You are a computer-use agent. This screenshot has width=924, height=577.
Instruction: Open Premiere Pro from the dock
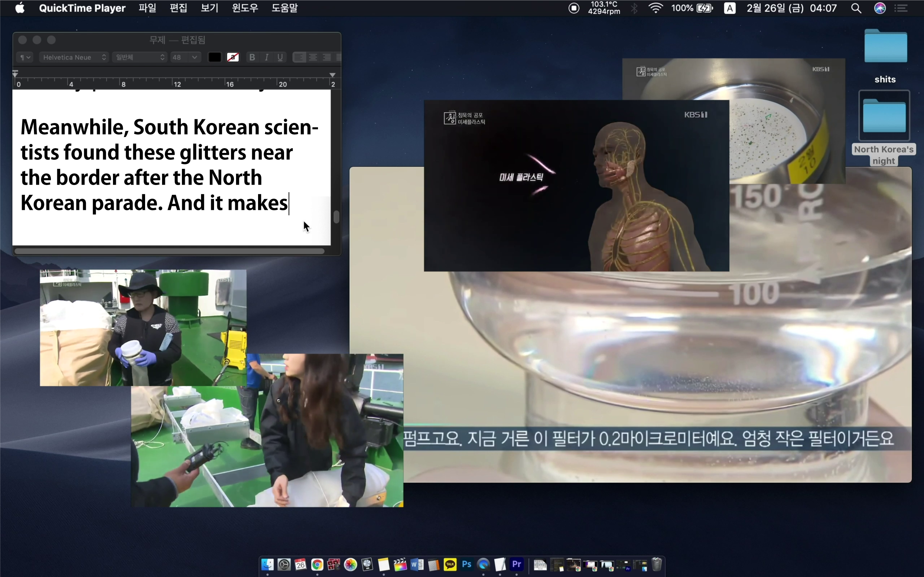(517, 564)
